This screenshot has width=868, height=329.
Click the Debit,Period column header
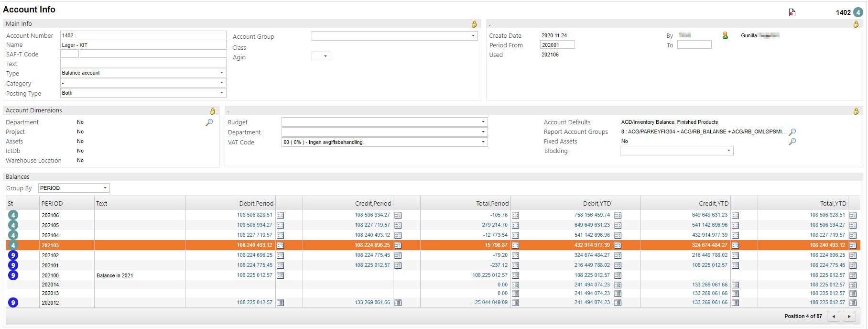256,203
